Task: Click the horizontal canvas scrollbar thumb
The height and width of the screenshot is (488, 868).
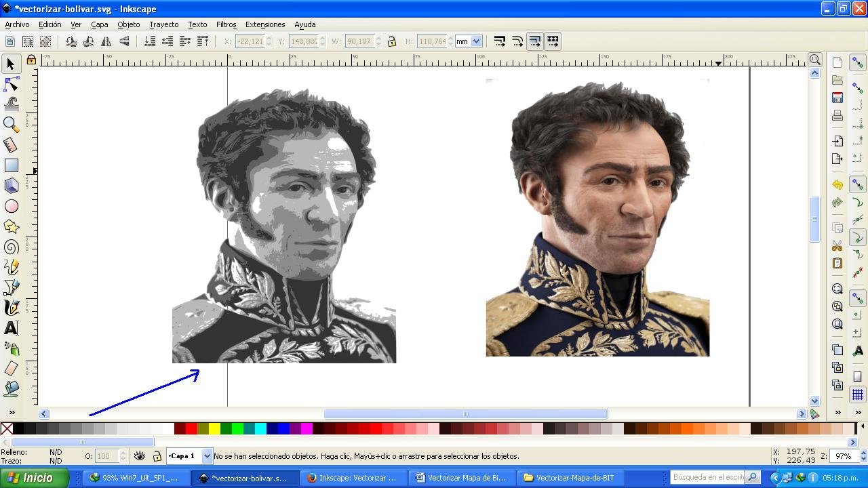Action: 466,414
